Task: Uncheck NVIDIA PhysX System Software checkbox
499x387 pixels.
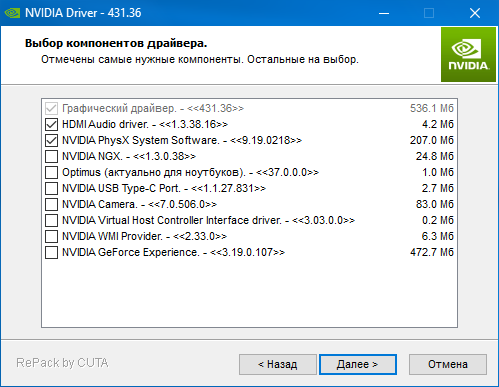Action: (51, 140)
